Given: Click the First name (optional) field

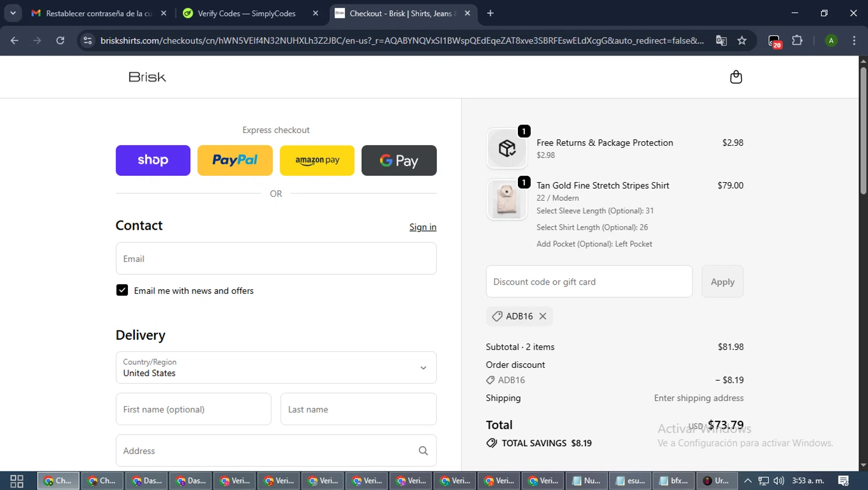Looking at the screenshot, I should coord(193,409).
